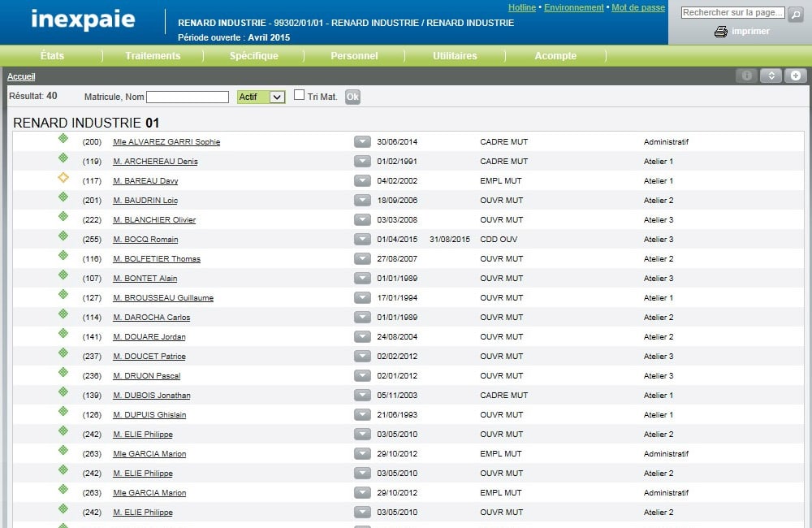Expand row arrow for DUBOIS Jonathan
The image size is (812, 528).
click(362, 396)
